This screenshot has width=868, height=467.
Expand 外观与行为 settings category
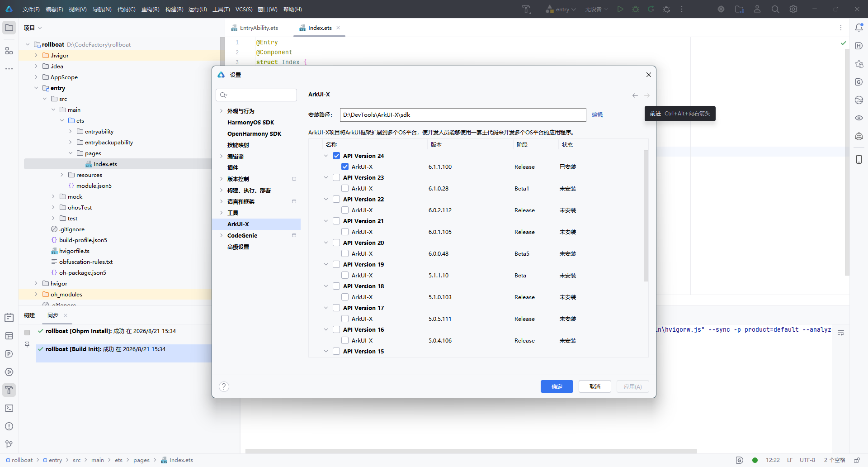click(222, 111)
